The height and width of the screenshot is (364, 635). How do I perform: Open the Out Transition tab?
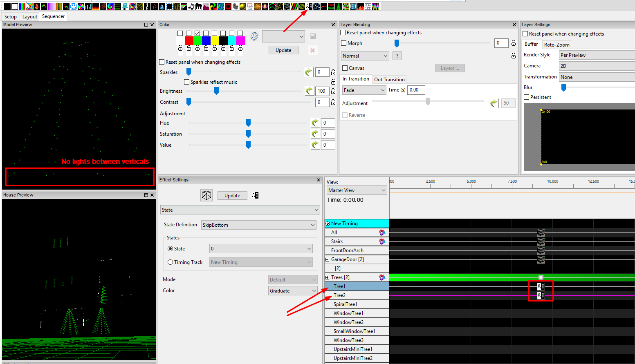tap(389, 79)
